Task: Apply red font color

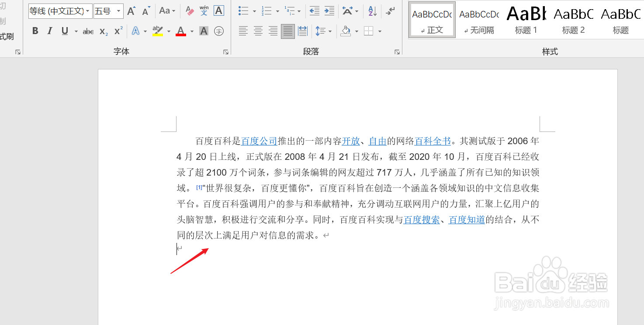Action: [x=180, y=31]
